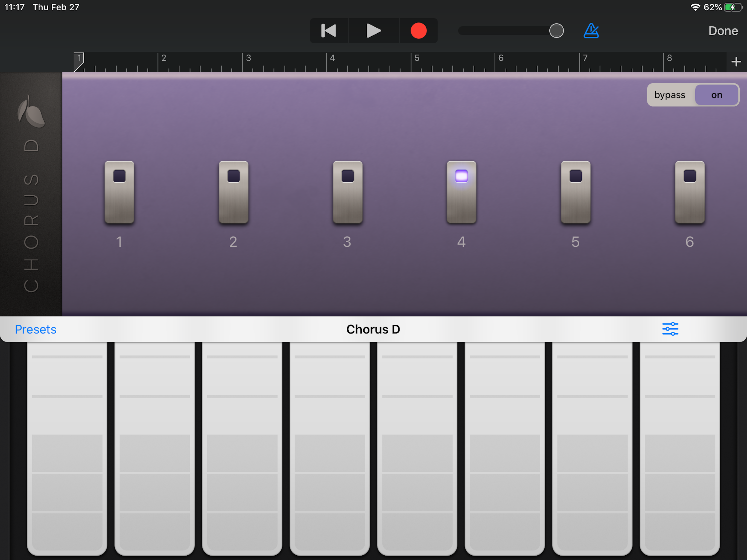Play the second chord strip
Screen dimensions: 747x560
pos(155,448)
